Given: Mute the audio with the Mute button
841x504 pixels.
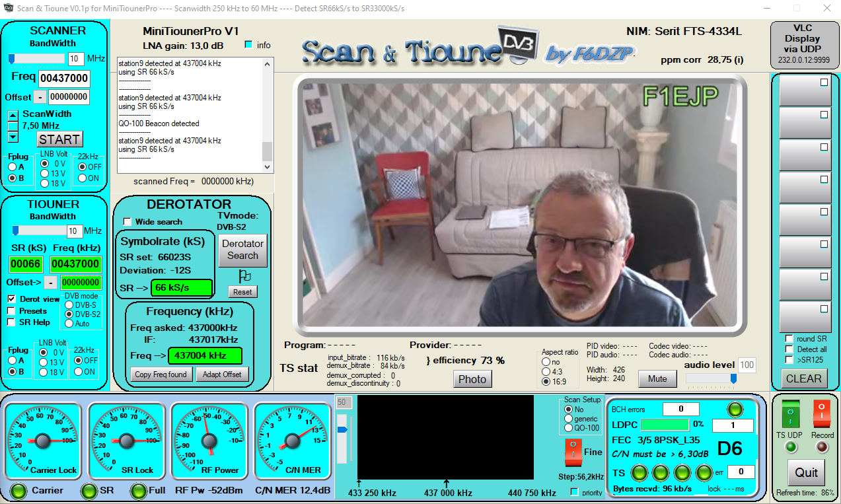Looking at the screenshot, I should click(x=657, y=379).
